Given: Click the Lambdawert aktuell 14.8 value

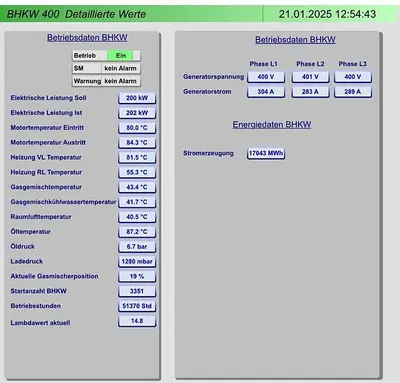Looking at the screenshot, I should pos(137,321).
